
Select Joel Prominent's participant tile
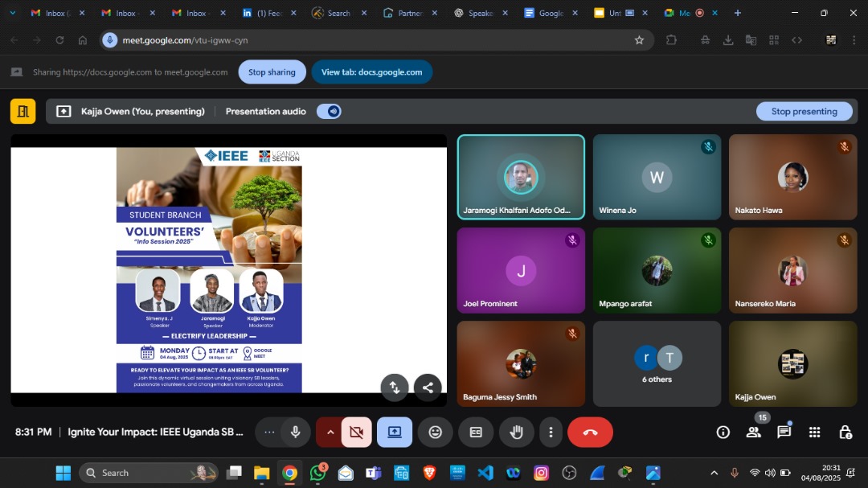pos(521,270)
